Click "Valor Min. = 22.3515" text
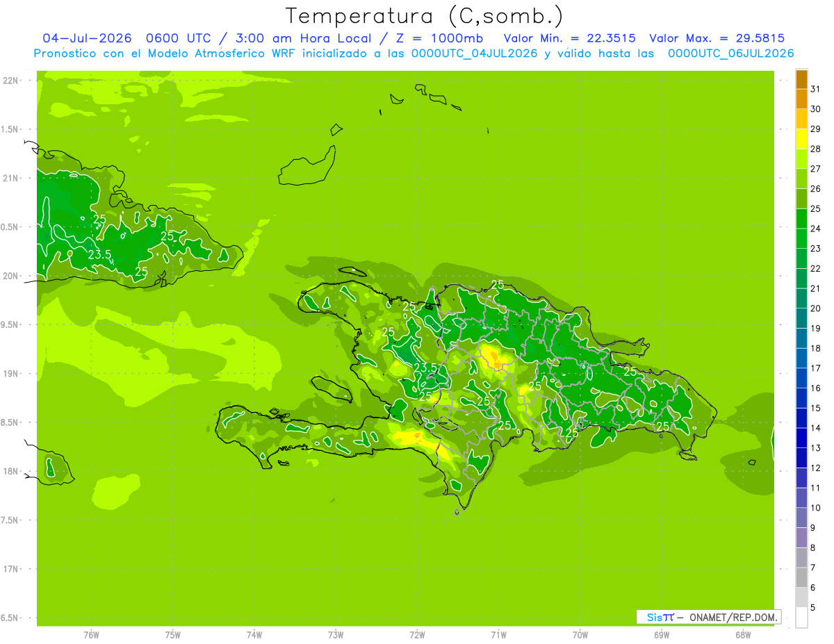 coord(569,38)
